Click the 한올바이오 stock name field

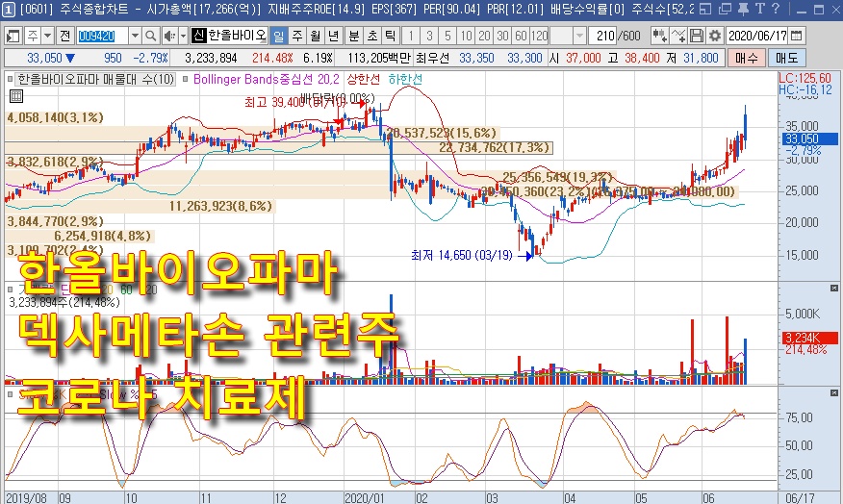237,36
